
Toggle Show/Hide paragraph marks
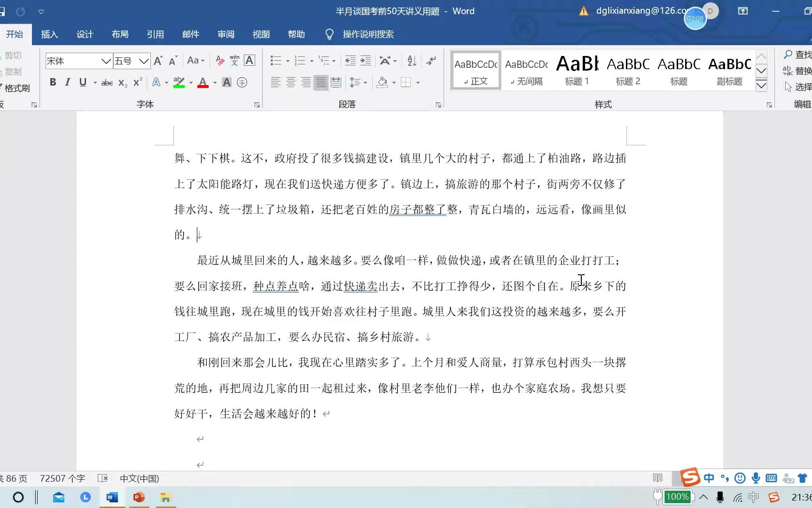431,60
